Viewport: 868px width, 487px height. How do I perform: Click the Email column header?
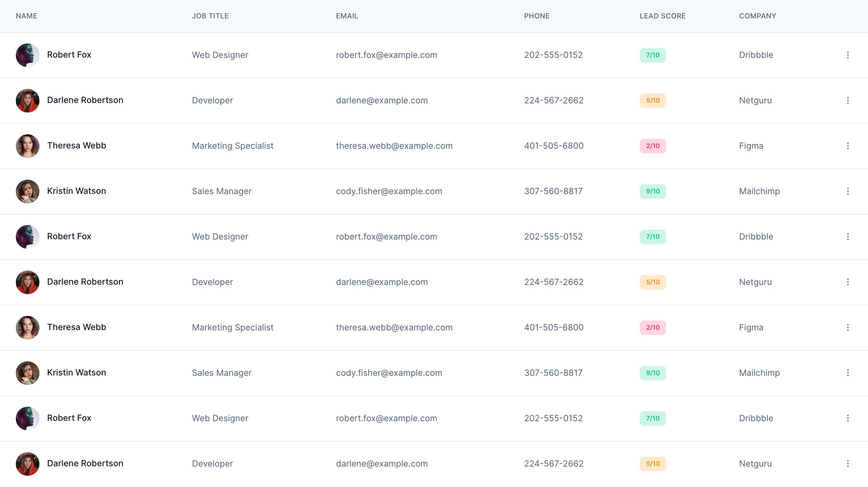pyautogui.click(x=347, y=16)
